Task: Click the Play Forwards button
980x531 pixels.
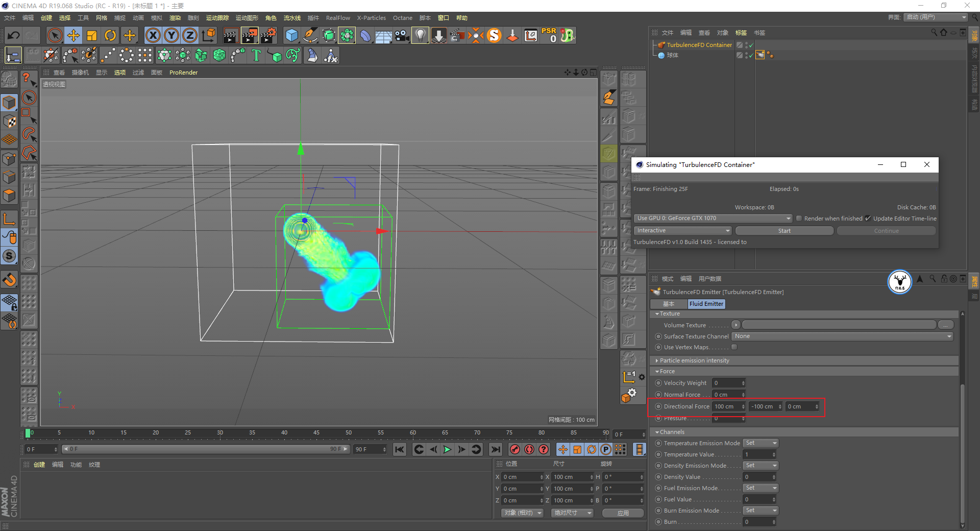Action: pos(447,449)
